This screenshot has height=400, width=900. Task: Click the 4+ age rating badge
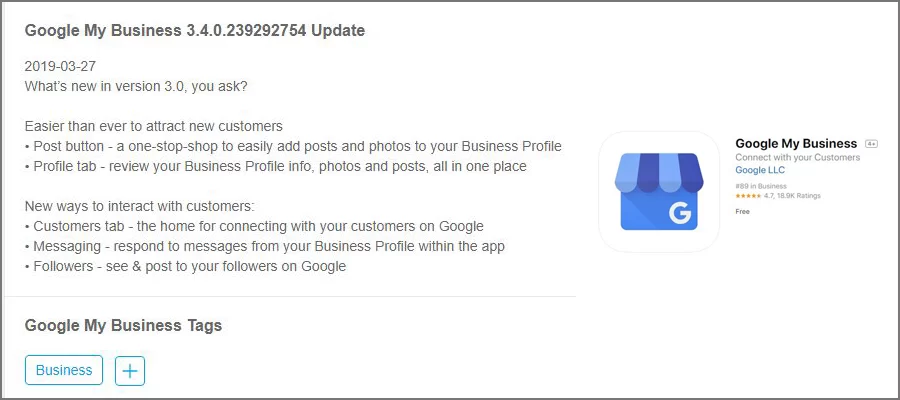[x=871, y=144]
